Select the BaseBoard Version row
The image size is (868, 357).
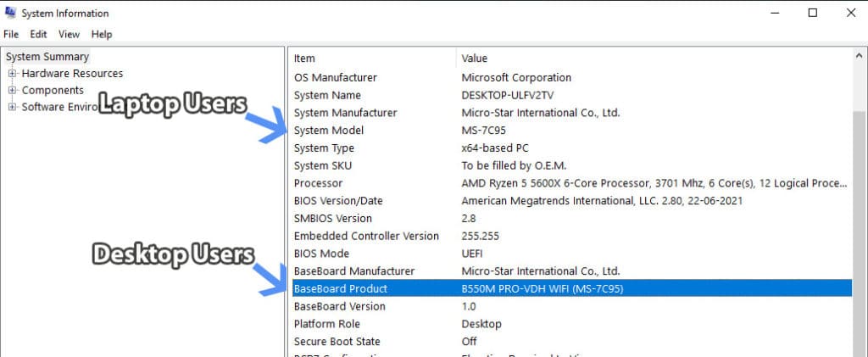pos(571,307)
